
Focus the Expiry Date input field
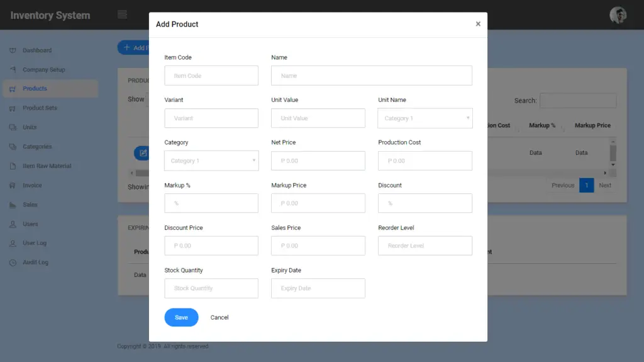pos(318,288)
